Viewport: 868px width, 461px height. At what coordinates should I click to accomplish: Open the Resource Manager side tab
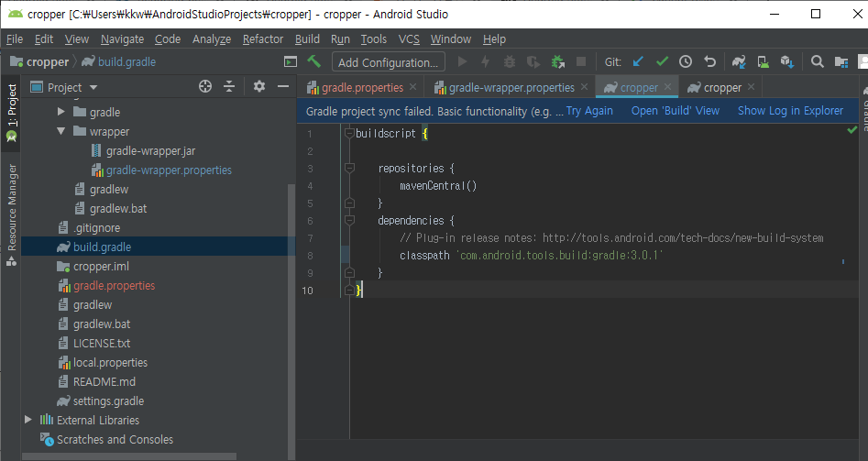coord(12,214)
